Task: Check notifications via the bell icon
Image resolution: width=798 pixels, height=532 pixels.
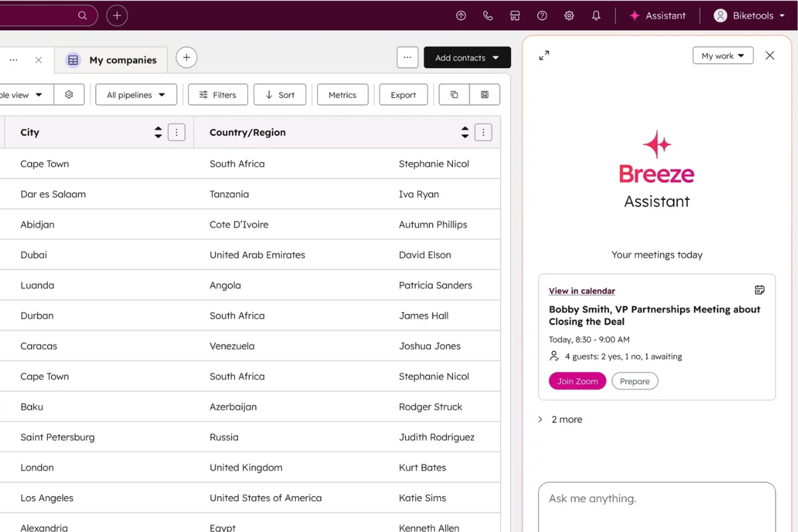Action: (x=596, y=15)
